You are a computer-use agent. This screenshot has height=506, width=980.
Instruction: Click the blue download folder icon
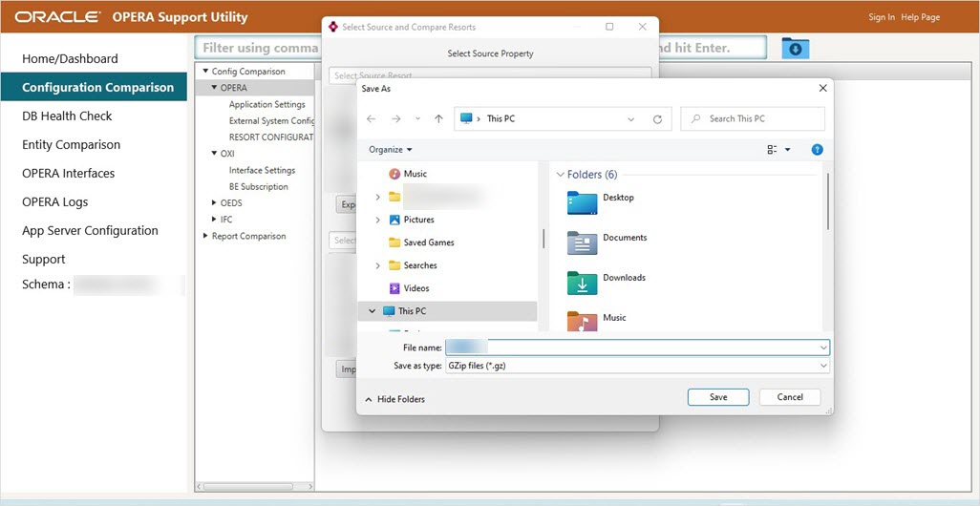click(795, 48)
